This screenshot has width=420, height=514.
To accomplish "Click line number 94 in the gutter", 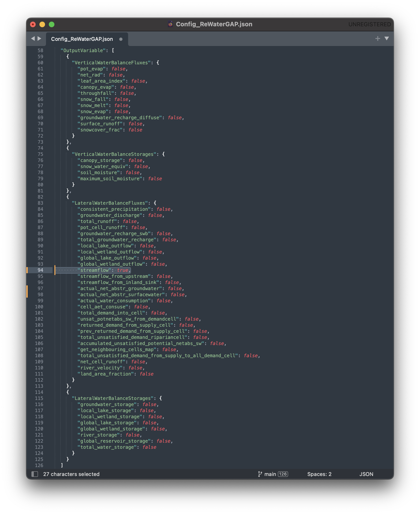I will 40,270.
